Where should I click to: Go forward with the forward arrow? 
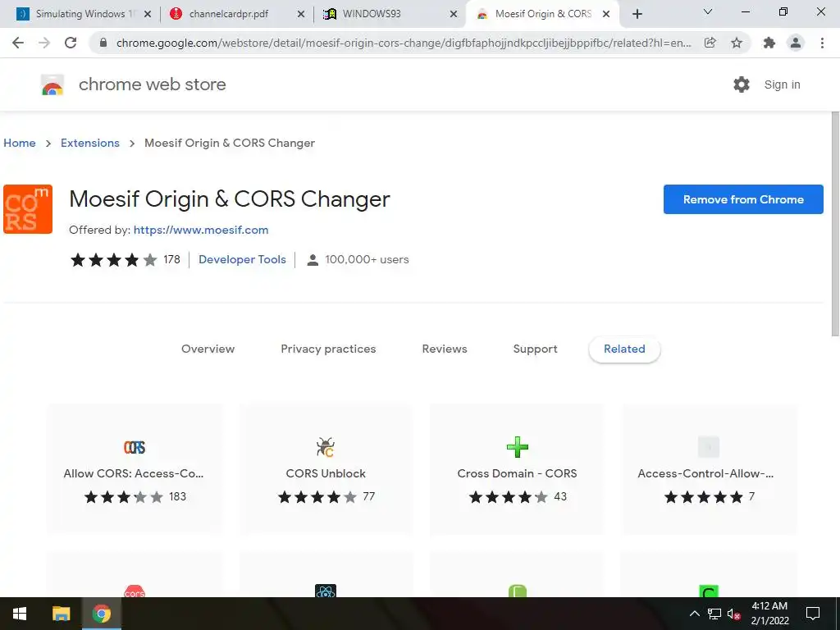(x=44, y=43)
